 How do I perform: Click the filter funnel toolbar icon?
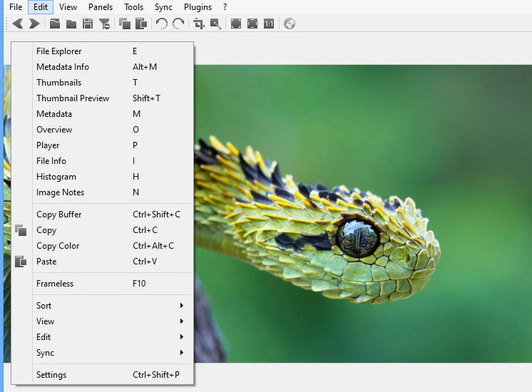104,24
